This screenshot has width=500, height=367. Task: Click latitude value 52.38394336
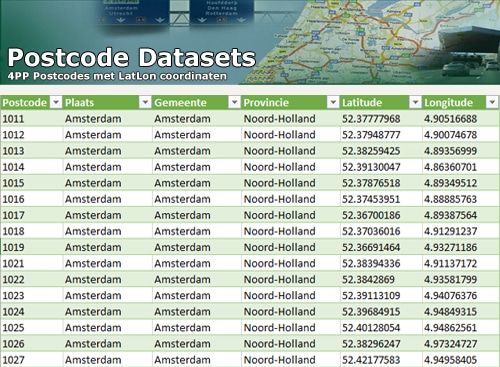tap(371, 263)
